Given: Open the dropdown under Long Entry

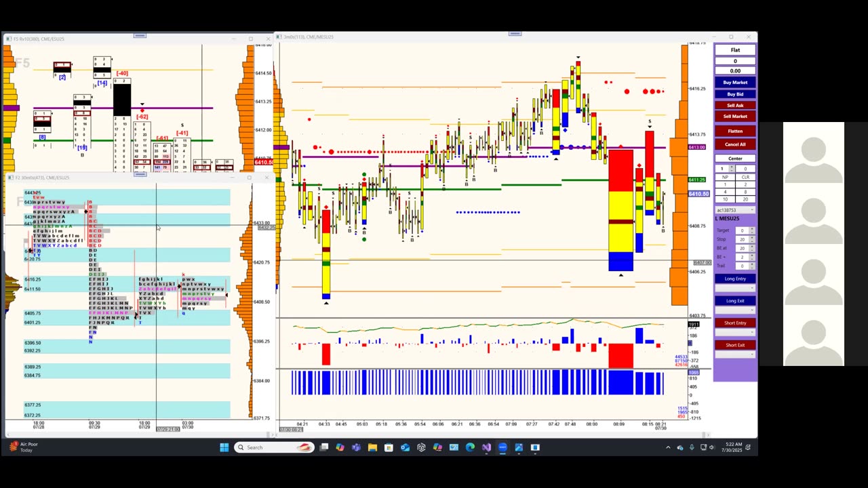Looking at the screenshot, I should point(735,288).
